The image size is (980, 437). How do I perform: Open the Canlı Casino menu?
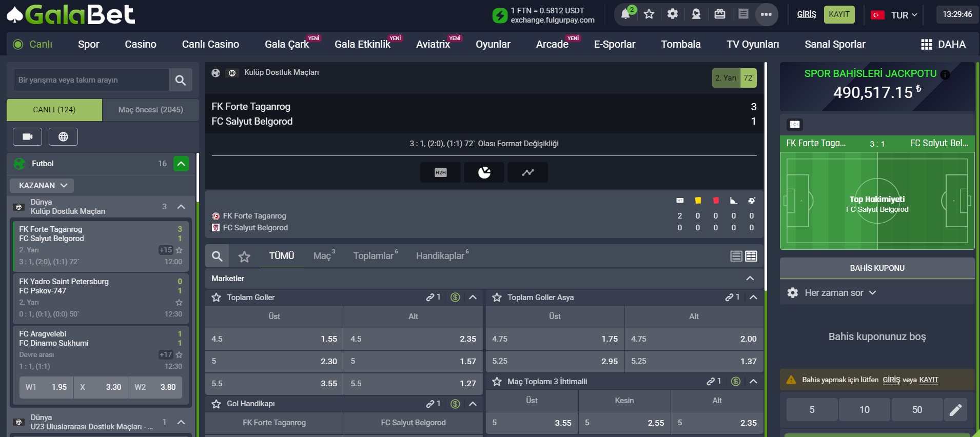click(210, 44)
